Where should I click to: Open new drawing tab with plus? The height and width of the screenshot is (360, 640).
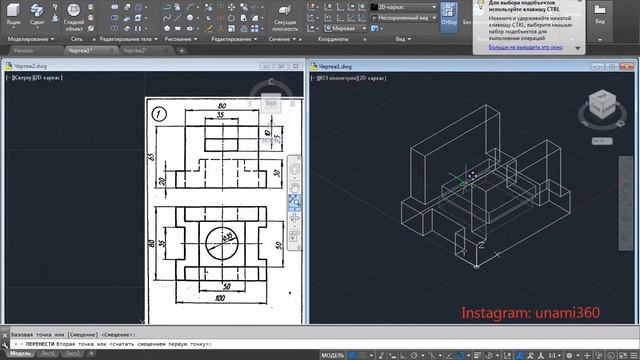point(182,51)
